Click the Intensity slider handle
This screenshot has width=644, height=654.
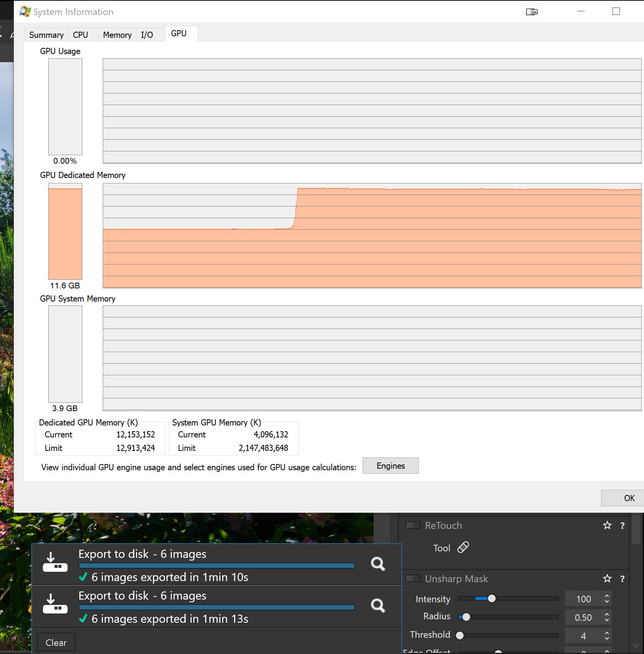pos(491,599)
